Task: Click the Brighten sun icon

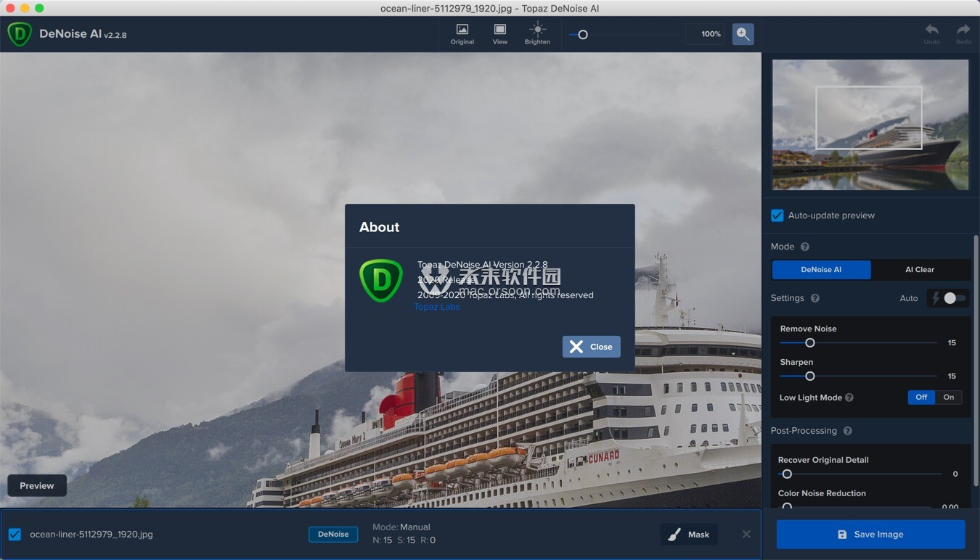Action: [x=537, y=30]
